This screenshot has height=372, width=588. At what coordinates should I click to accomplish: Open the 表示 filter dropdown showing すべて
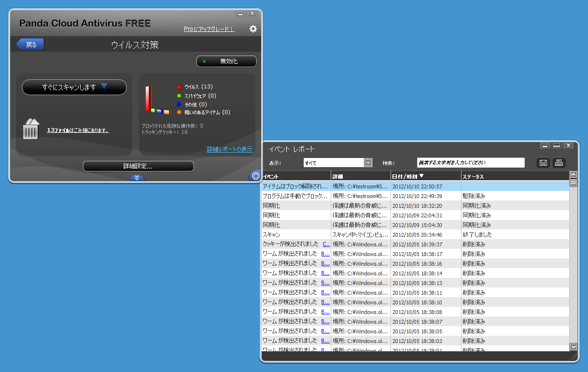[x=338, y=163]
